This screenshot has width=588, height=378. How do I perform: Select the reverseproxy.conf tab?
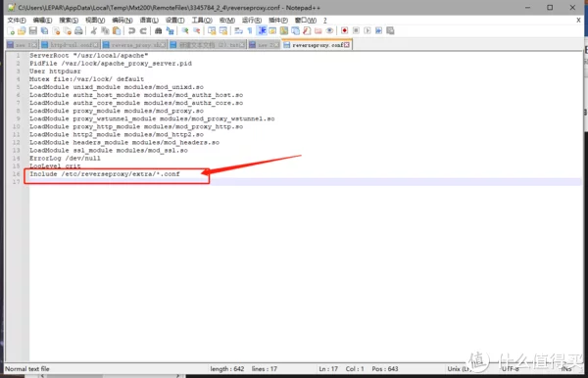[317, 45]
